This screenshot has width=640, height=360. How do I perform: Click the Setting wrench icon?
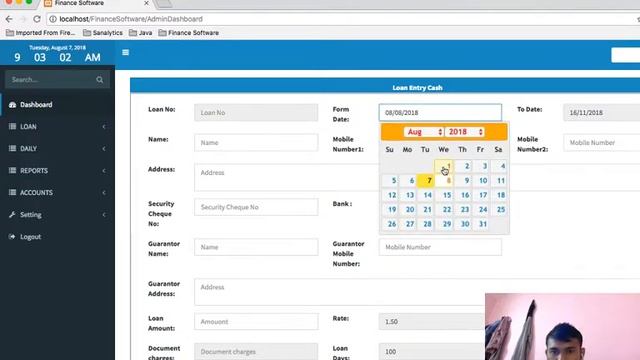pos(12,214)
